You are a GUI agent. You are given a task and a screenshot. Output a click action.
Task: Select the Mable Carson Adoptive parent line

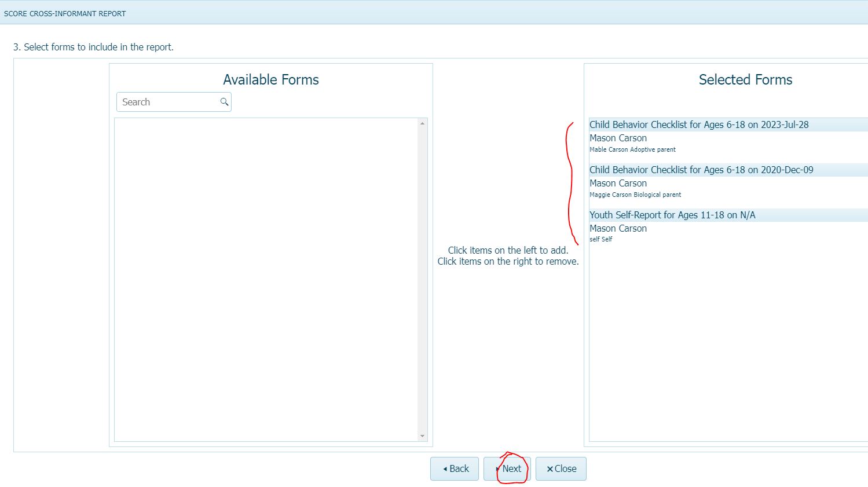click(632, 149)
